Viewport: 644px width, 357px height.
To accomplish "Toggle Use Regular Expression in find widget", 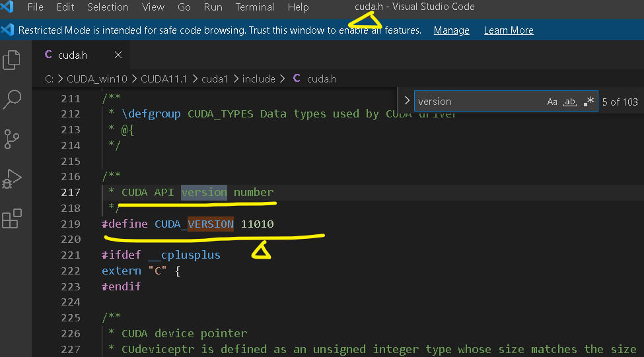I will pos(589,102).
